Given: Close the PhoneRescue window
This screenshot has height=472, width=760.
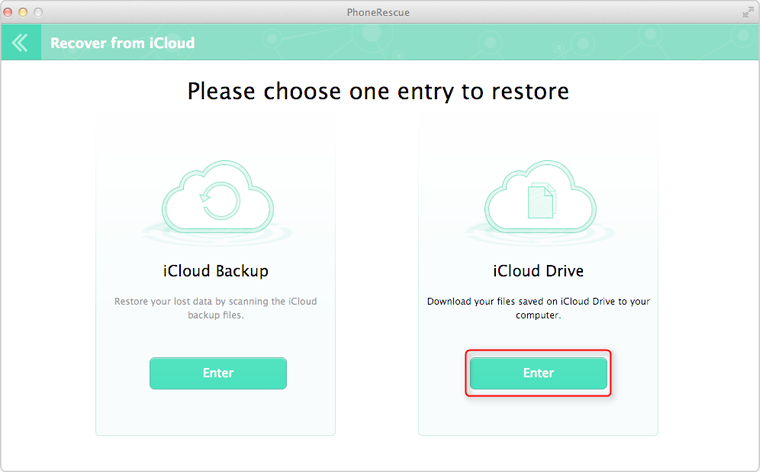Looking at the screenshot, I should click(12, 11).
